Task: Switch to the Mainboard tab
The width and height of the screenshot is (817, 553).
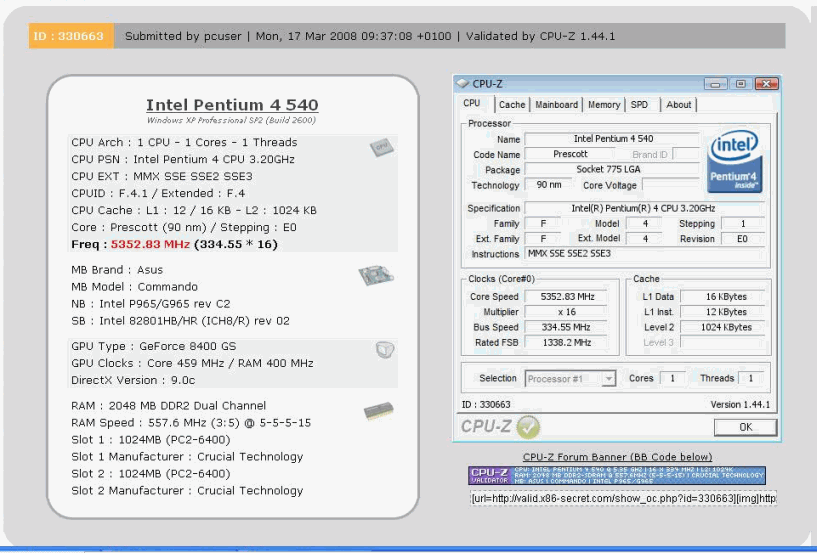Action: 556,105
